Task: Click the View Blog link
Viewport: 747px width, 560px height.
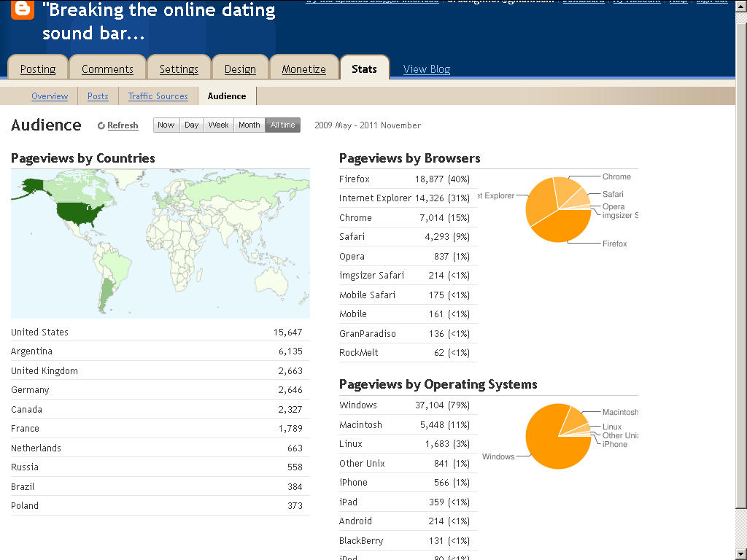Action: point(426,69)
